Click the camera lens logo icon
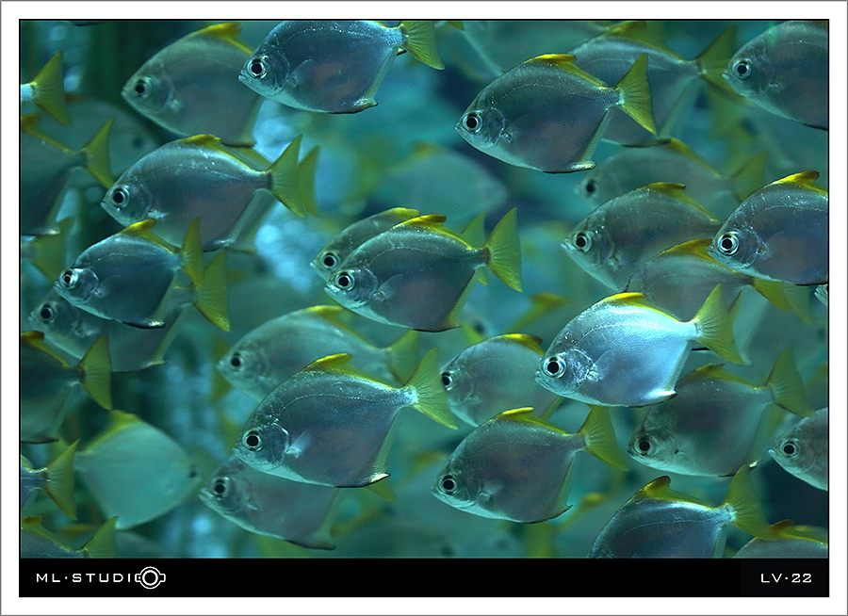 coord(151,577)
